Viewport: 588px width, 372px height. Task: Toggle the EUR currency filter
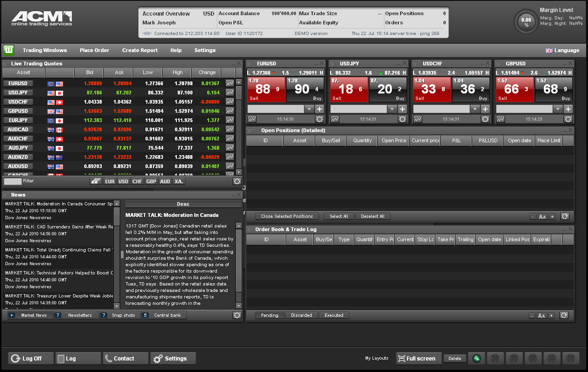tap(110, 181)
